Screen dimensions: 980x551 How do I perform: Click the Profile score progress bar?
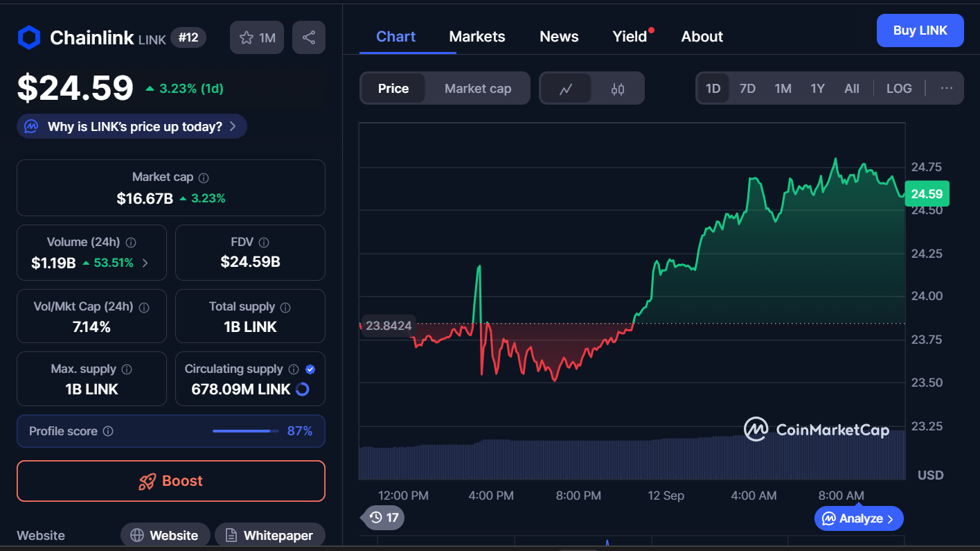[x=246, y=431]
